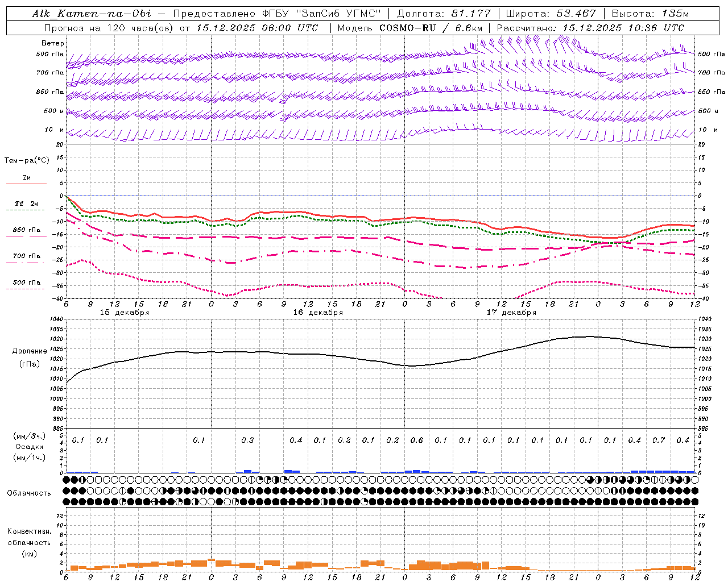
Task: Click the 0.6 precipitation value
Action: 417,440
